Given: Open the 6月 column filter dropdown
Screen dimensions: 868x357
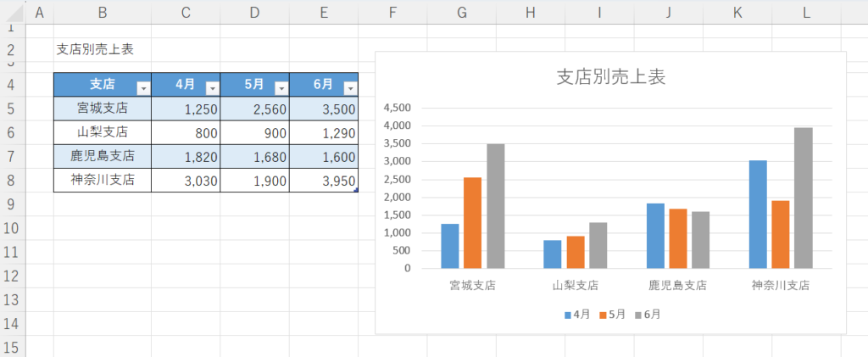Looking at the screenshot, I should coord(349,87).
